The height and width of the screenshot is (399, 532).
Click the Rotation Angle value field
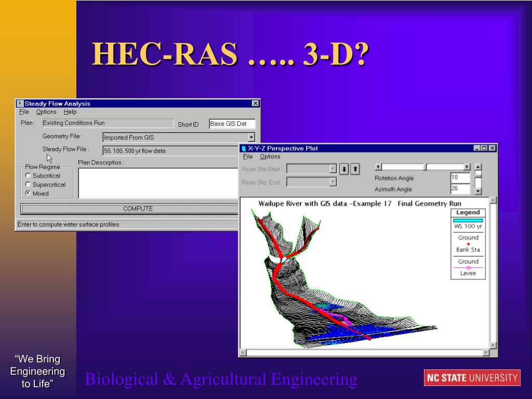(460, 178)
